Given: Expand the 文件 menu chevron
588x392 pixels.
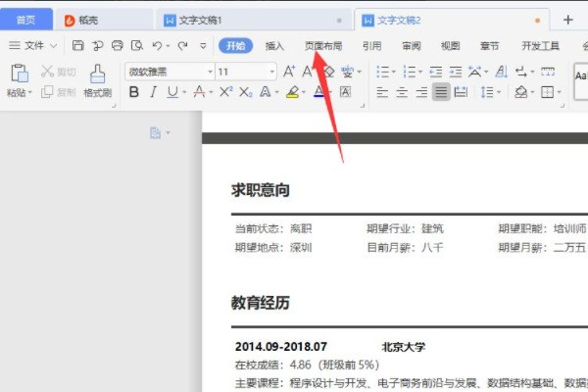Looking at the screenshot, I should pos(54,46).
